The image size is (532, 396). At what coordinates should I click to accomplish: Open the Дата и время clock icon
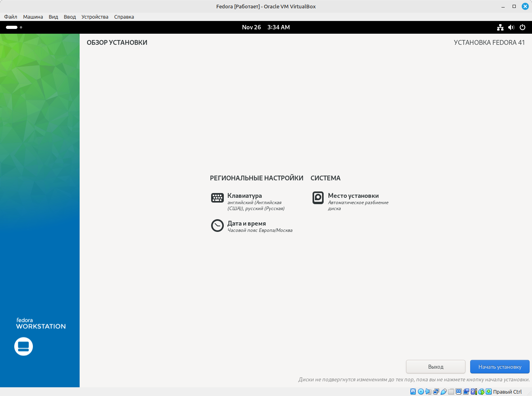[x=217, y=226]
